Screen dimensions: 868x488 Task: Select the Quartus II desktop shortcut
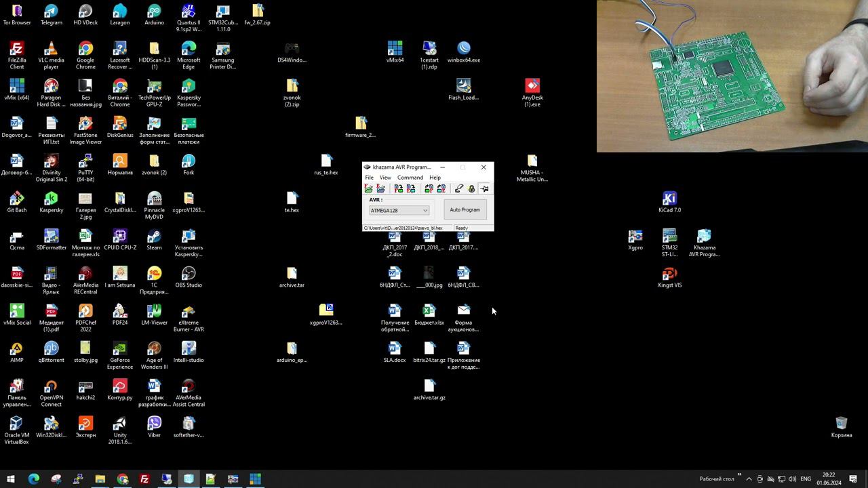189,18
